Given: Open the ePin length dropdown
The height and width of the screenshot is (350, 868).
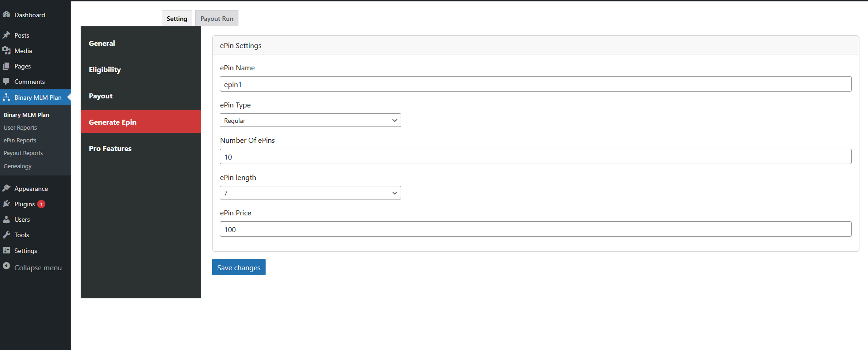Looking at the screenshot, I should (x=310, y=193).
